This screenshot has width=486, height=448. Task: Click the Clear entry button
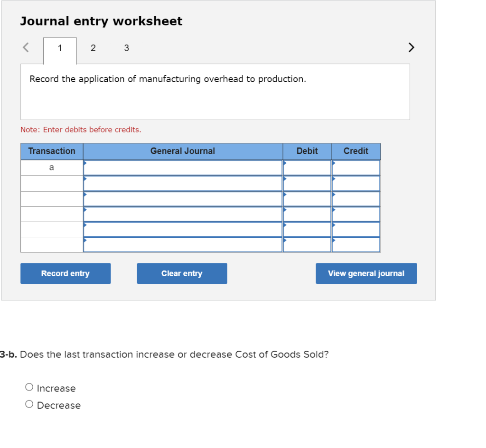(x=182, y=273)
